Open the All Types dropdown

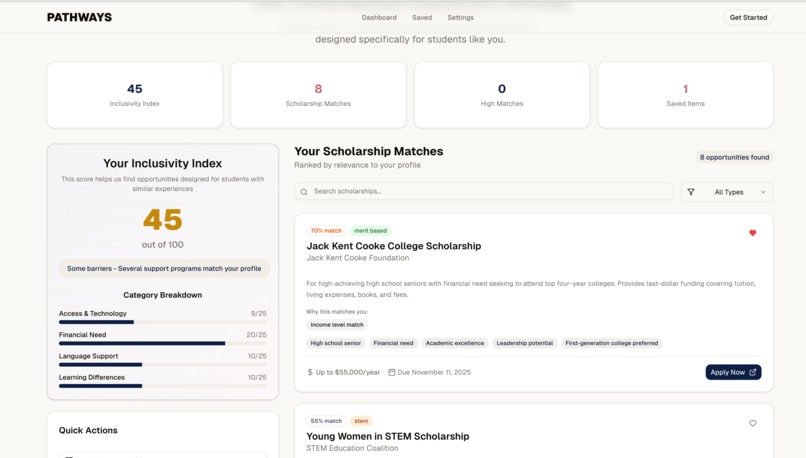(727, 192)
